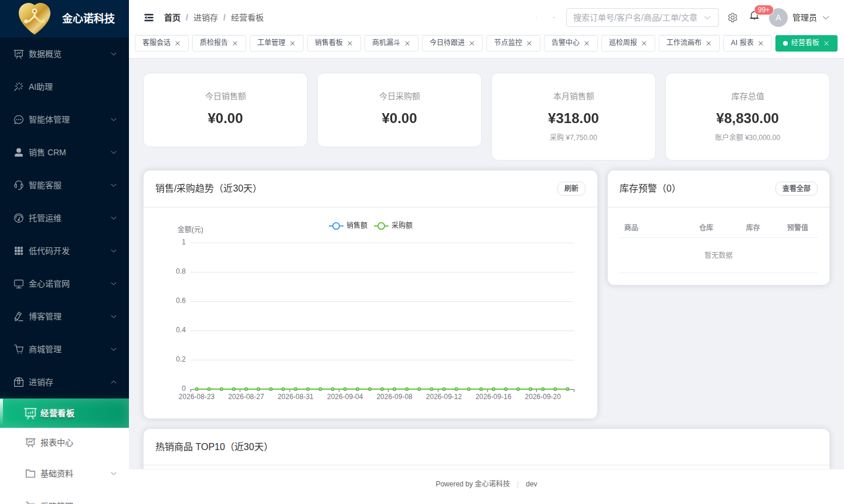Collapse the 进销存 menu chevron

[114, 382]
